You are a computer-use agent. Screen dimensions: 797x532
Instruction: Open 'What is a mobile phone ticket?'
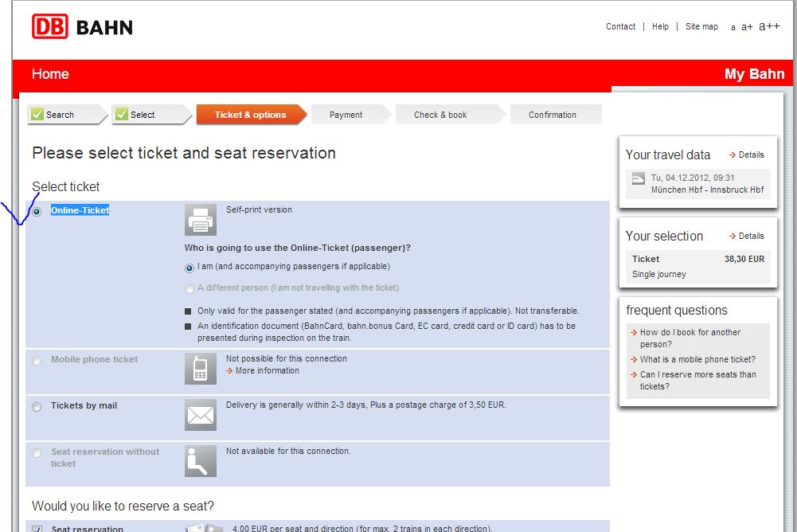(x=697, y=360)
